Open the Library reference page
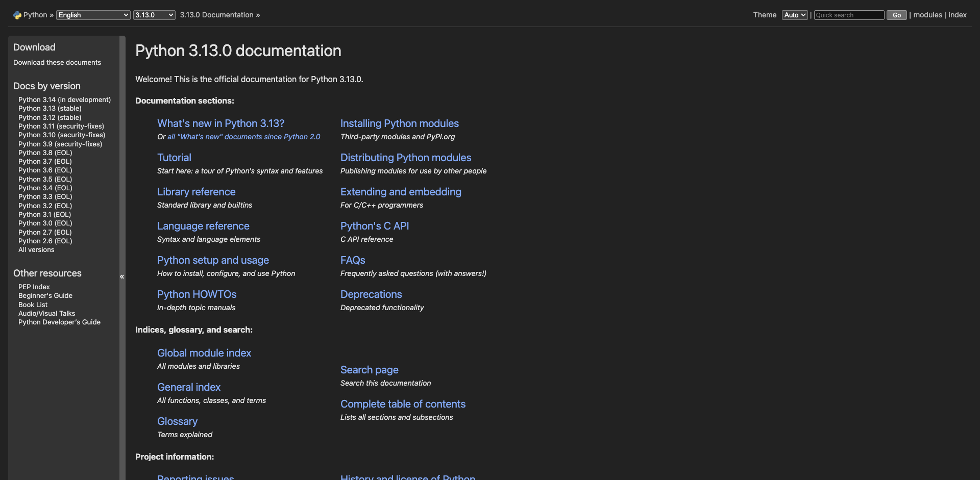980x480 pixels. (x=196, y=192)
